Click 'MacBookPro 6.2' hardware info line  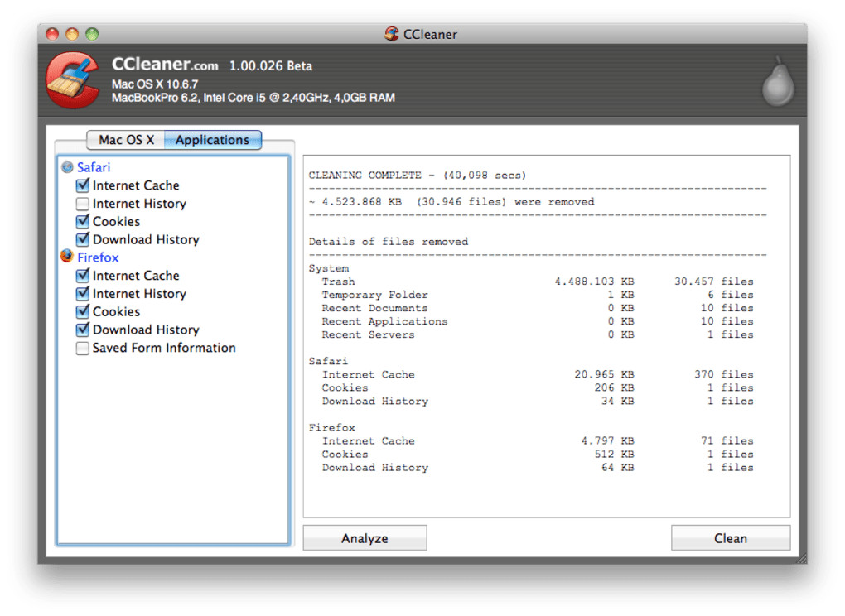click(x=254, y=98)
